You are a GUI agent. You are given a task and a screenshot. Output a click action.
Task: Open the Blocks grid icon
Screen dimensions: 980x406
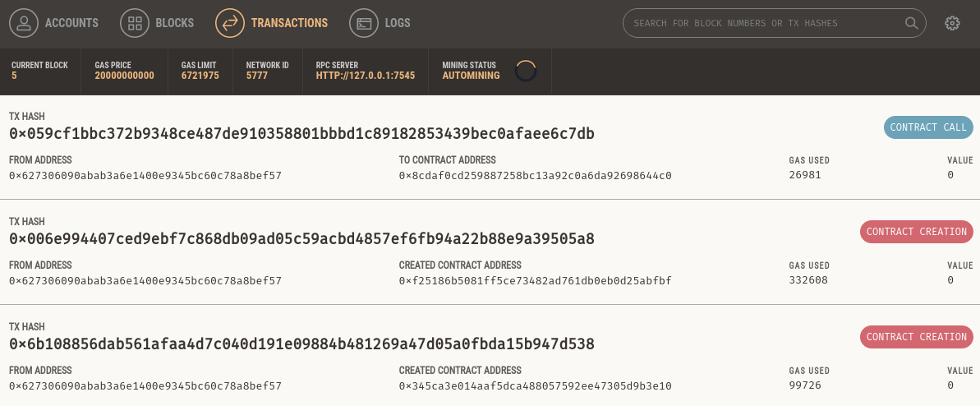coord(135,23)
